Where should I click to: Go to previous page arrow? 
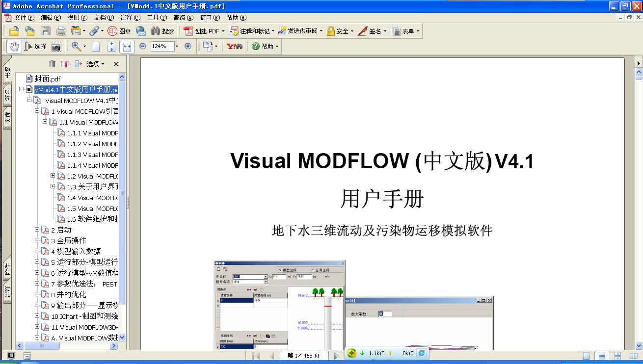click(271, 356)
